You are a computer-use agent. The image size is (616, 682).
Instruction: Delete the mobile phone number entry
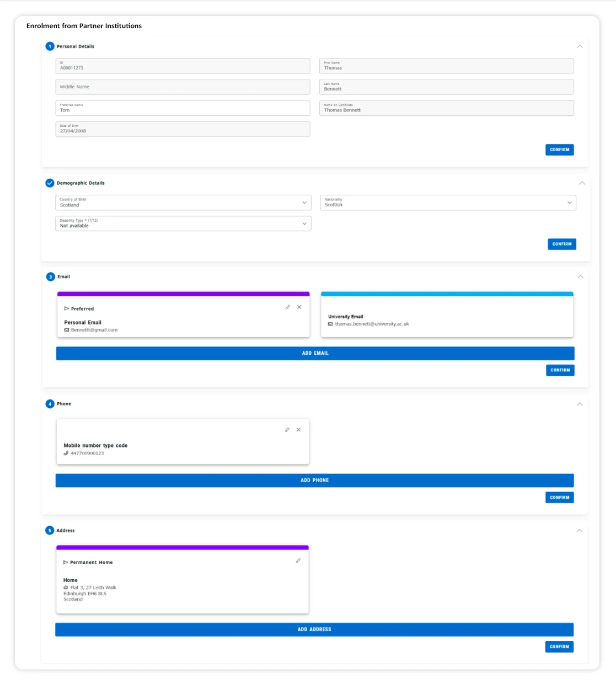299,430
